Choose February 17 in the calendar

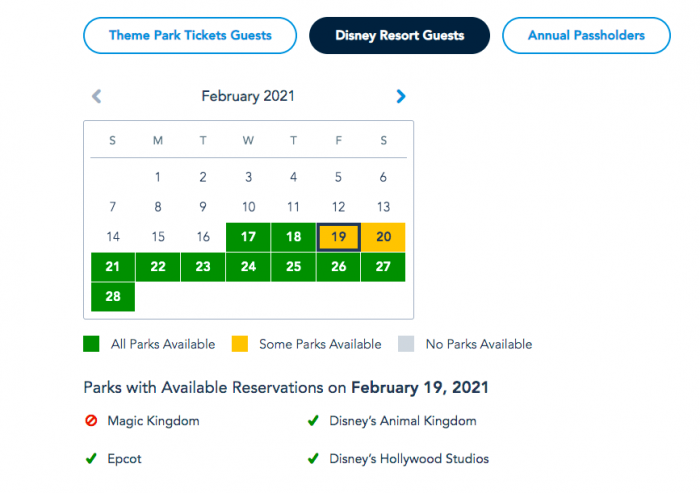tap(248, 237)
